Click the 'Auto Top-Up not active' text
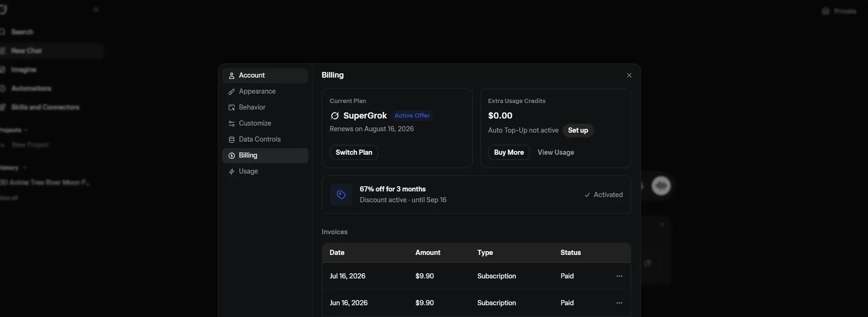 (x=524, y=130)
